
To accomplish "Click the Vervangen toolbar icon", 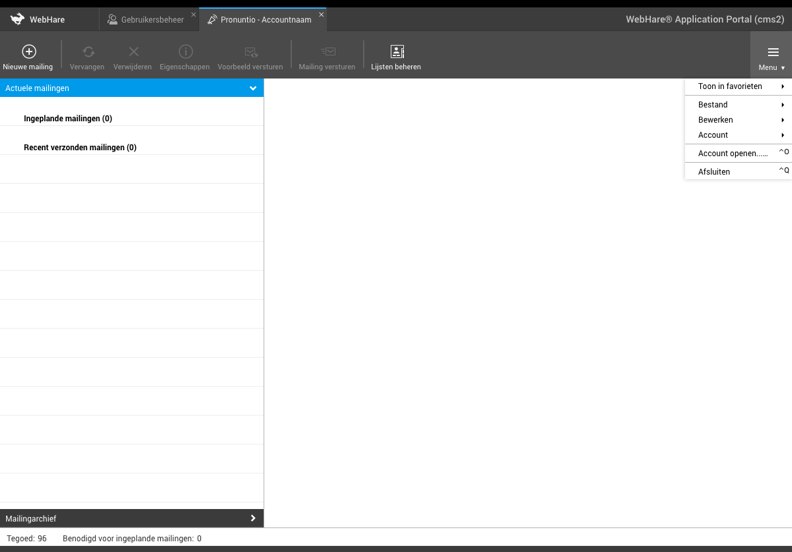I will click(x=88, y=52).
